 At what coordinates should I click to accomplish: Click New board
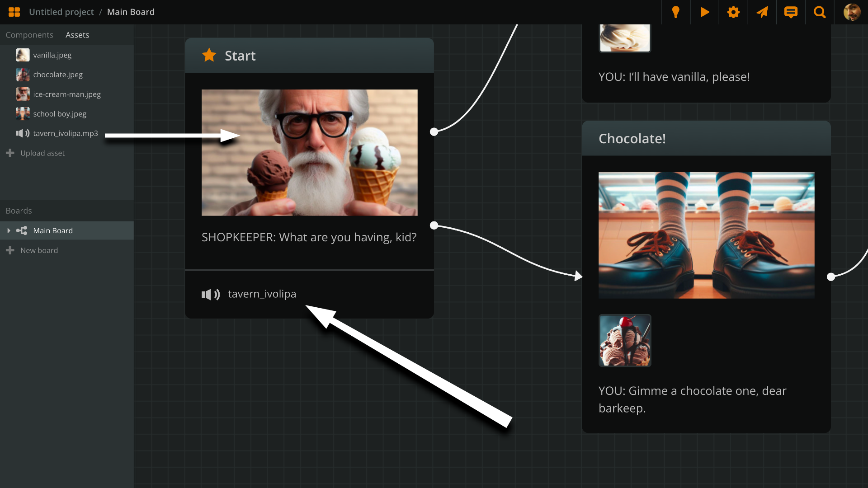(x=39, y=250)
